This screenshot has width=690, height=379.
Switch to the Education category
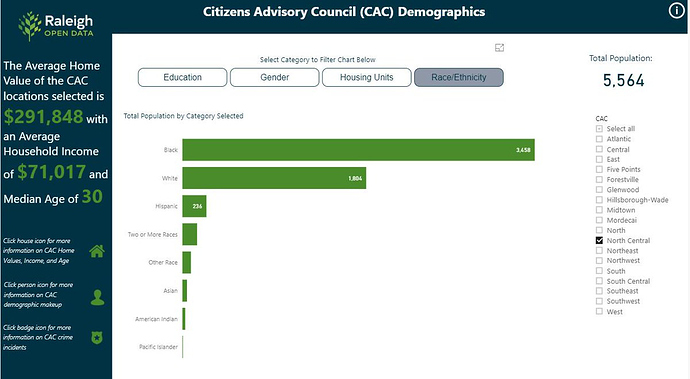183,77
